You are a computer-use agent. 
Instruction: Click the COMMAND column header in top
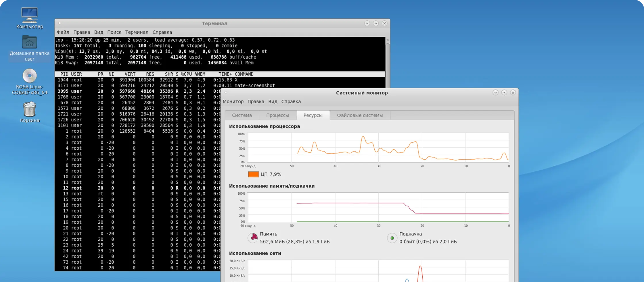(x=244, y=74)
